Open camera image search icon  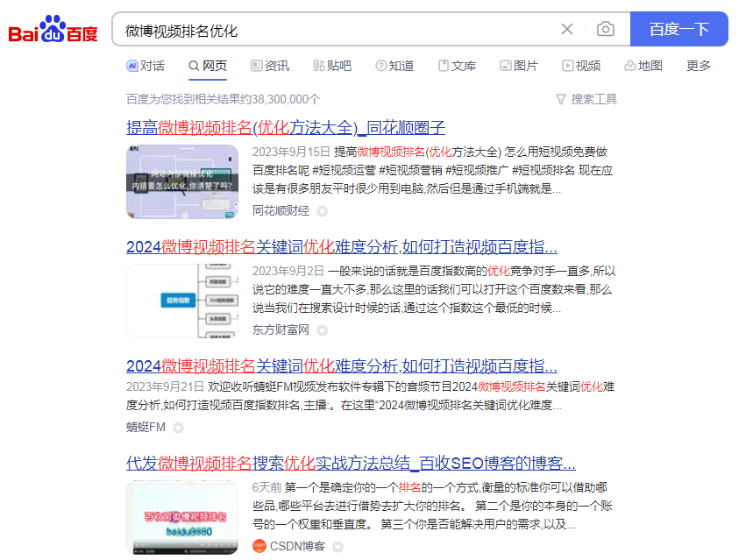[x=605, y=29]
